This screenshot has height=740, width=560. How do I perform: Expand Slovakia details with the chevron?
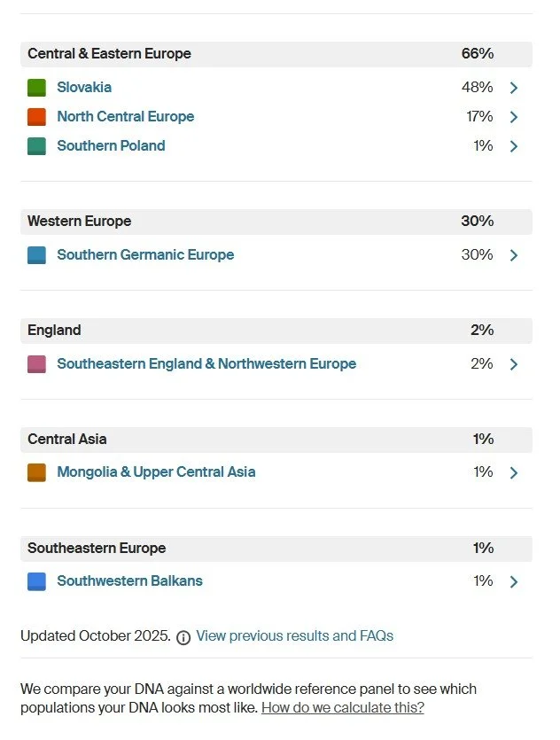pyautogui.click(x=514, y=88)
